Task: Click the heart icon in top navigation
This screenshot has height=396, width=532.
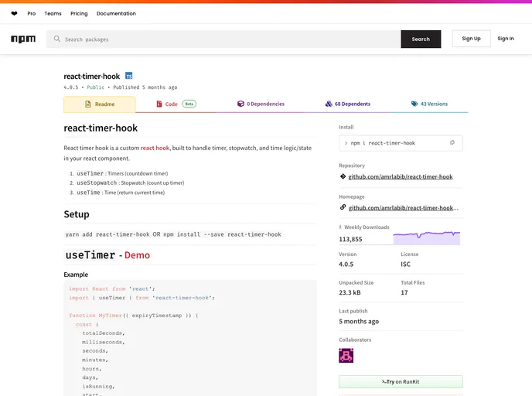Action: 14,14
